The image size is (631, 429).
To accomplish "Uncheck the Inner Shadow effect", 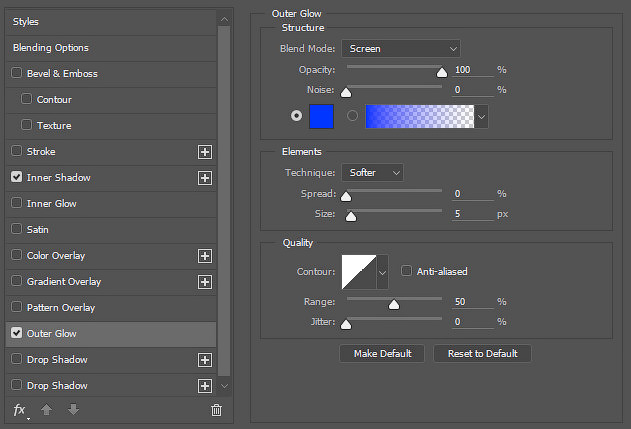I will [16, 177].
